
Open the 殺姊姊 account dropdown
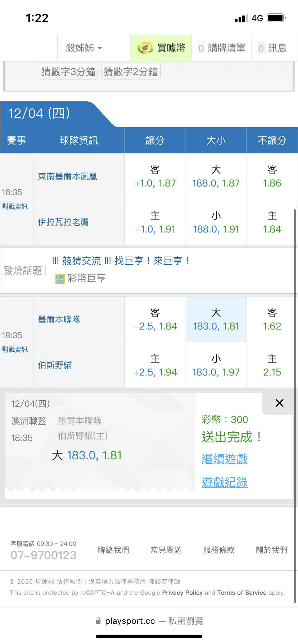pyautogui.click(x=83, y=48)
